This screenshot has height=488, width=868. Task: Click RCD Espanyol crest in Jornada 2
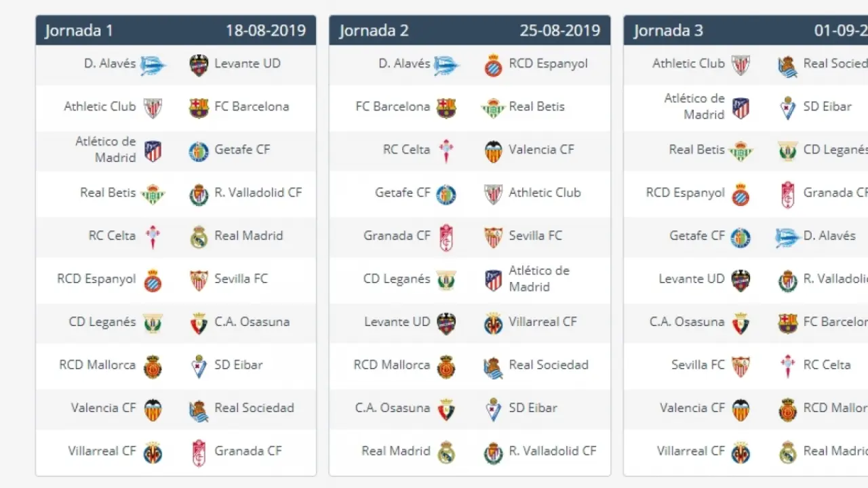coord(493,65)
